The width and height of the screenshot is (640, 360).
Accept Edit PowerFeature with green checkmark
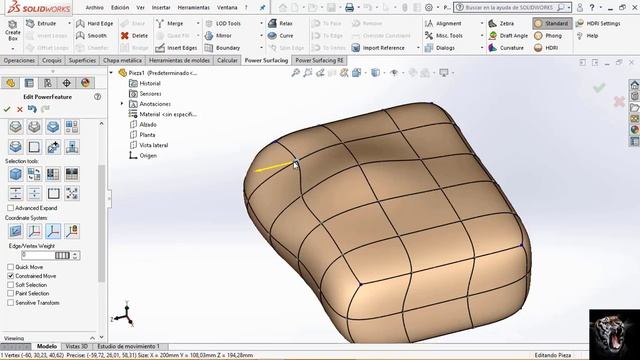click(x=7, y=109)
